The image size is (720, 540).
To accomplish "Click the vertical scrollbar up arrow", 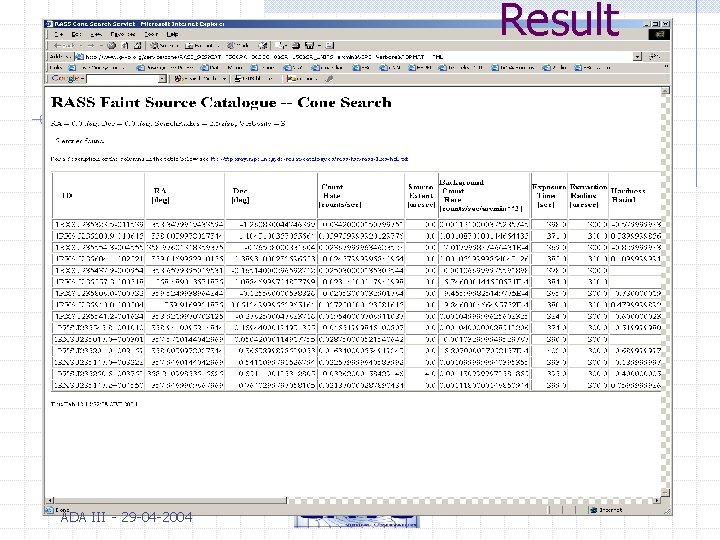I will click(x=665, y=91).
